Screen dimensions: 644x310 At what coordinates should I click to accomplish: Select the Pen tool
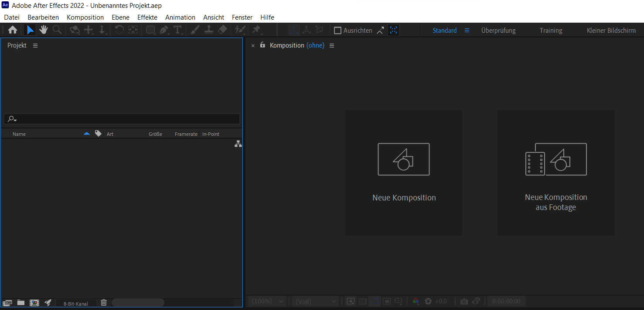[164, 30]
